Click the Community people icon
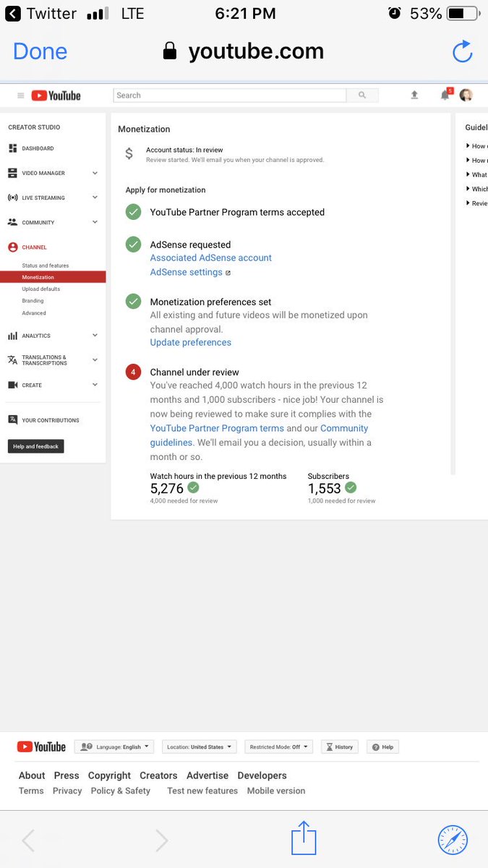488x868 pixels. pos(12,222)
